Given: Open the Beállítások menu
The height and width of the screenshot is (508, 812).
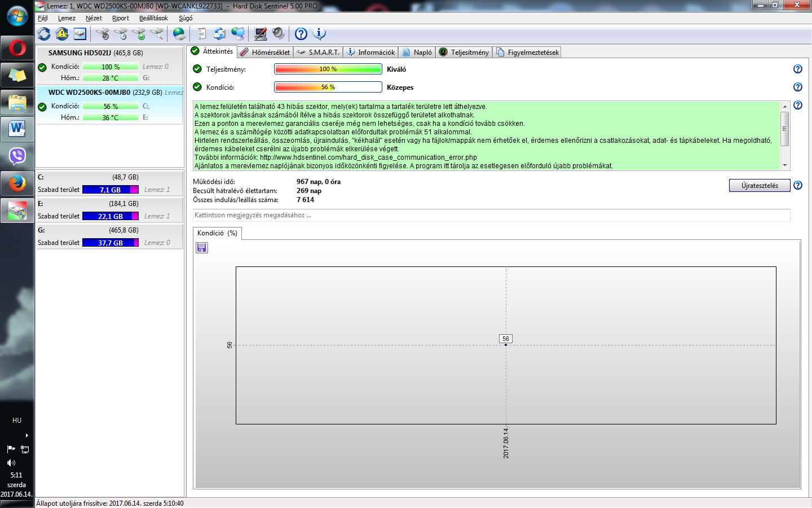Looking at the screenshot, I should 153,18.
